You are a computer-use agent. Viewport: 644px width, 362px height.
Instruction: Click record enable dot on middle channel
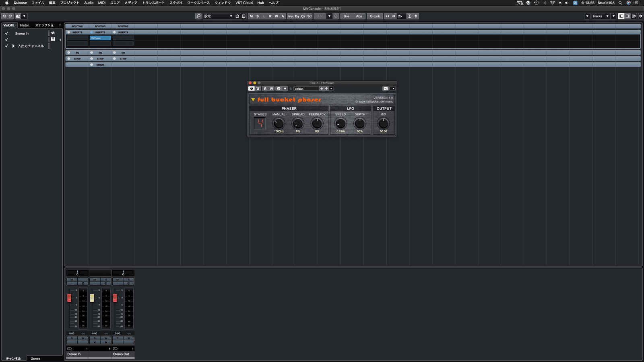[x=106, y=342]
